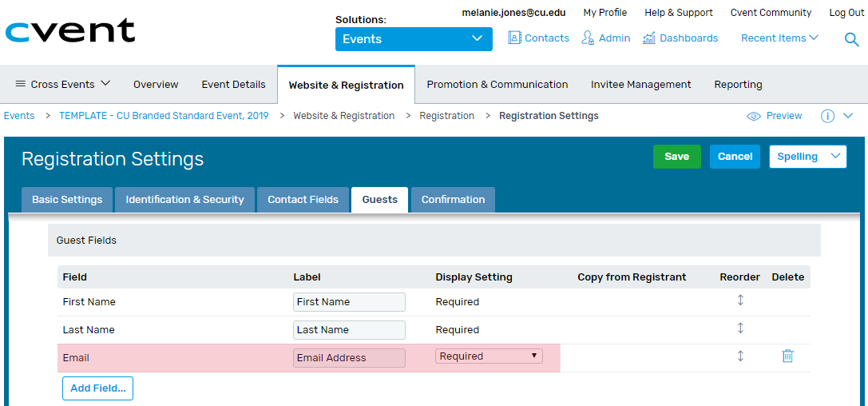This screenshot has height=406, width=868.
Task: Open Dashboards via the chart icon
Action: [648, 38]
